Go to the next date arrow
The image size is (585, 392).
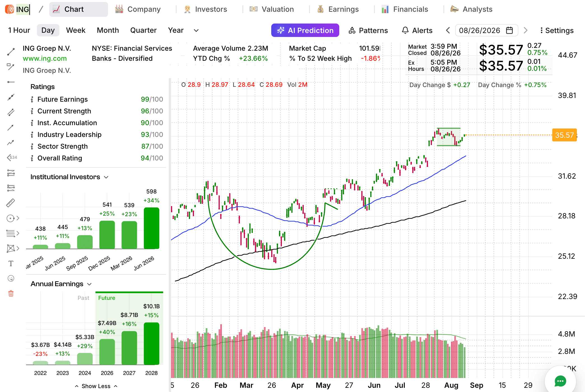click(526, 30)
